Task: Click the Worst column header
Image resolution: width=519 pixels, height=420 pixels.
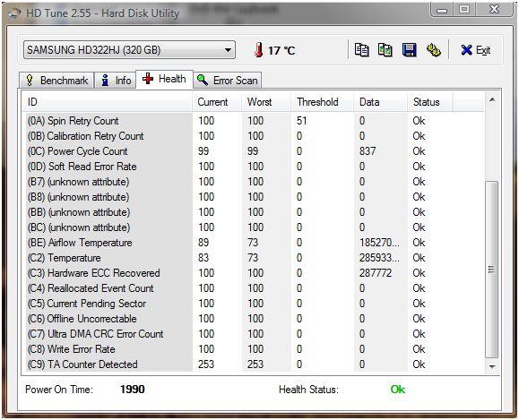Action: (x=266, y=102)
